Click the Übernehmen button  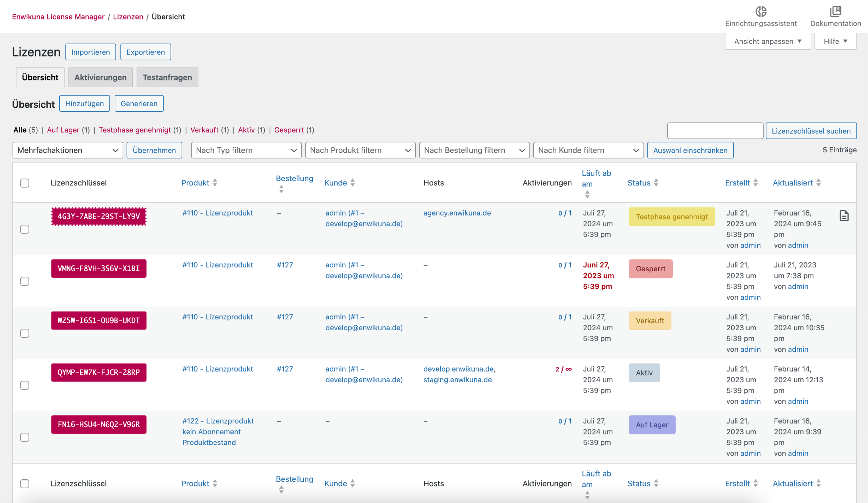pyautogui.click(x=154, y=150)
